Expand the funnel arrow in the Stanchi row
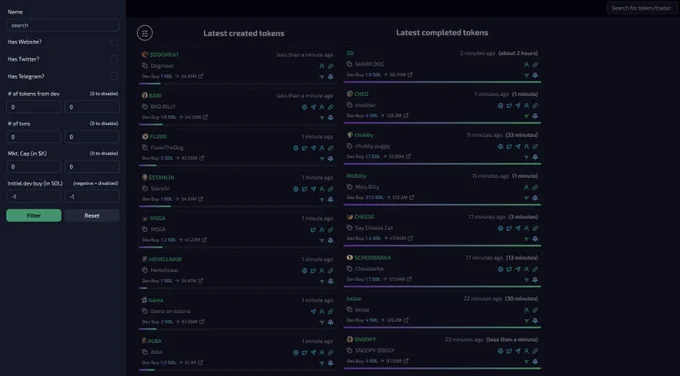Viewport: 680px width, 376px height. (x=322, y=200)
